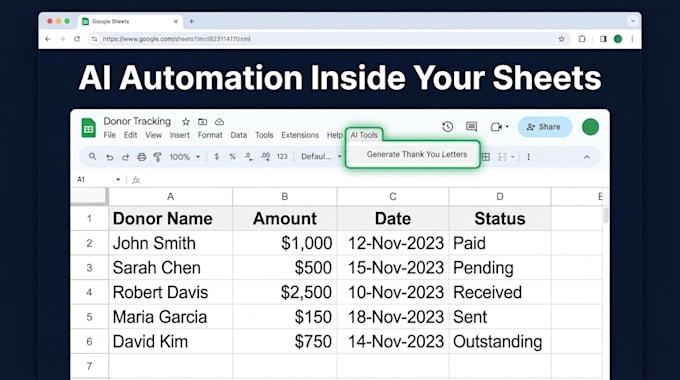This screenshot has height=380, width=680.
Task: Open the Format menu
Action: [210, 135]
